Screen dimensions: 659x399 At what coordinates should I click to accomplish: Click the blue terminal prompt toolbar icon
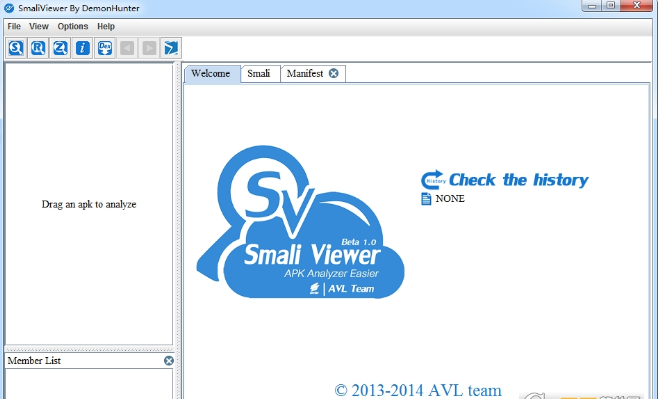pos(171,48)
